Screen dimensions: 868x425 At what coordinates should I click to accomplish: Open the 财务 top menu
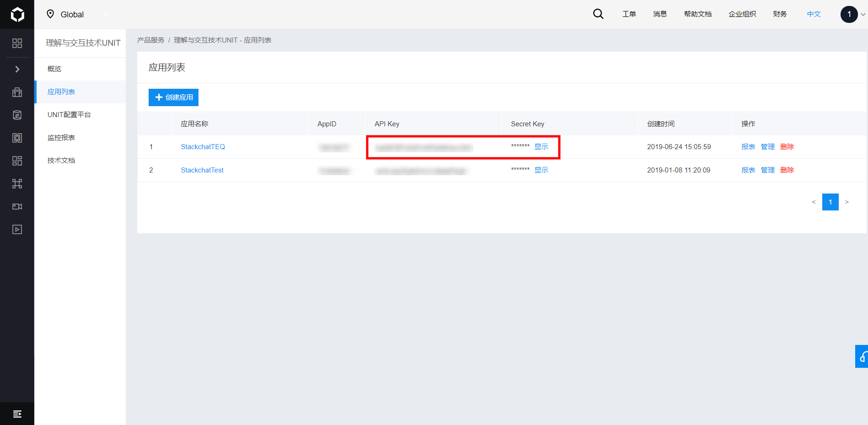pyautogui.click(x=780, y=14)
